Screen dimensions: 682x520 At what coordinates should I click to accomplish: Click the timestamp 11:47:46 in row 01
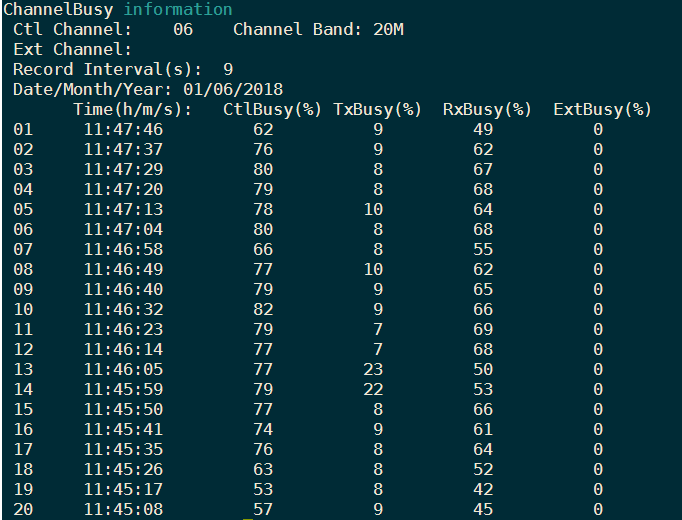(x=123, y=129)
